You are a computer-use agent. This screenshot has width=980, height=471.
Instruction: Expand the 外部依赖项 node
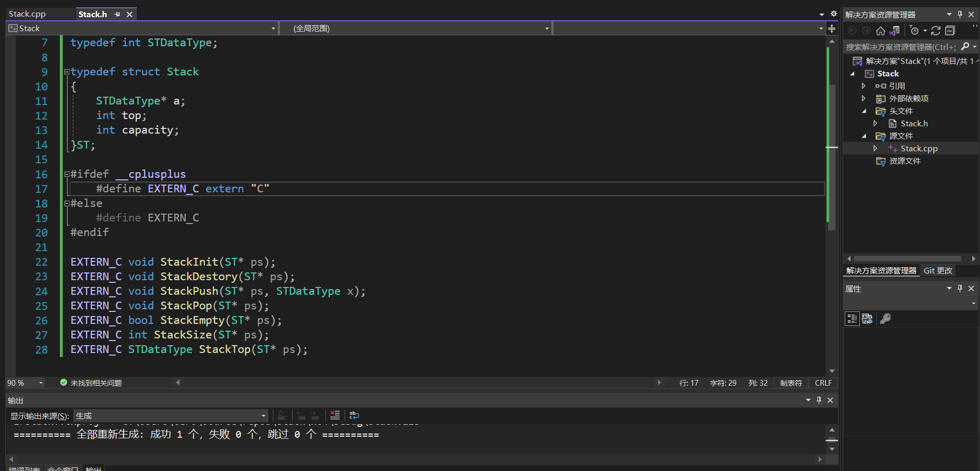[x=864, y=99]
